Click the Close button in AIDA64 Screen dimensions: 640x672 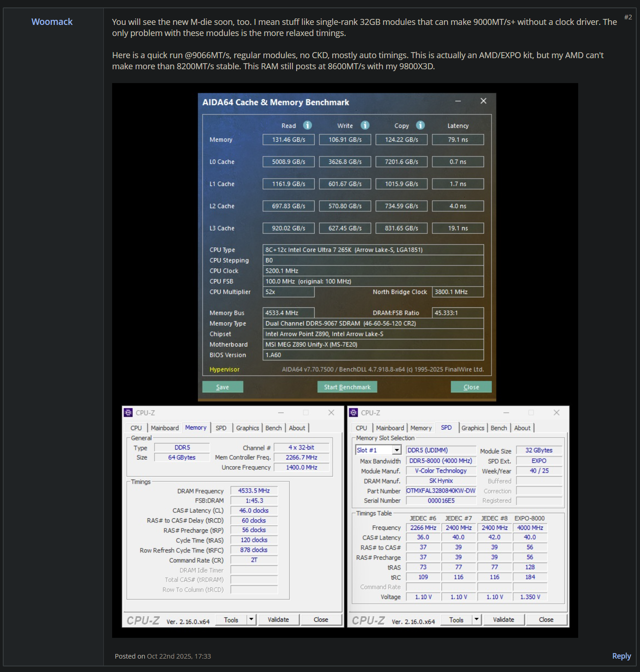471,387
